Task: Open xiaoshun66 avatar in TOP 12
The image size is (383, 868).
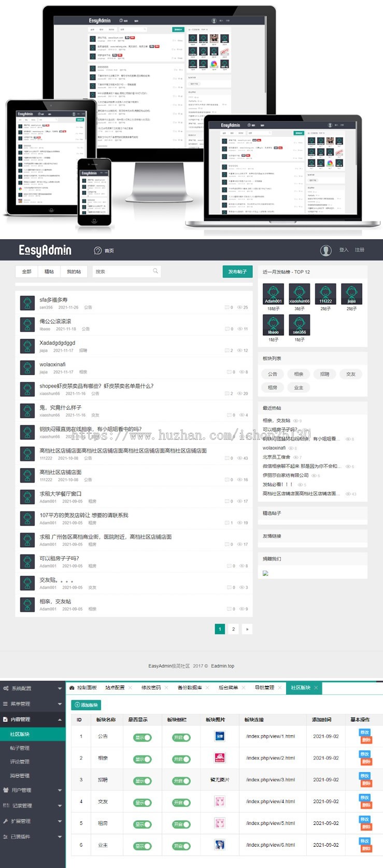Action: [299, 294]
